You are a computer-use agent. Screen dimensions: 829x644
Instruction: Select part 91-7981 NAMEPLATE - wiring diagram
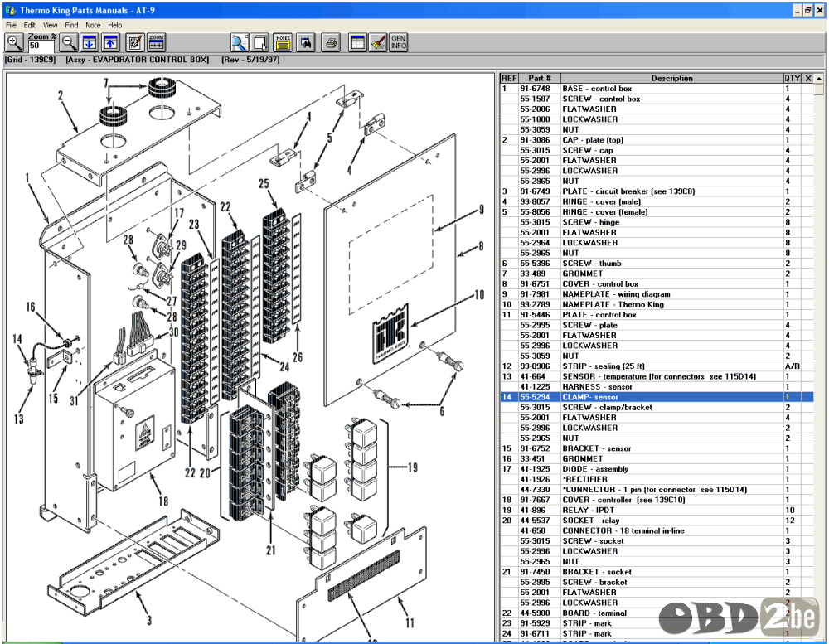pos(657,294)
